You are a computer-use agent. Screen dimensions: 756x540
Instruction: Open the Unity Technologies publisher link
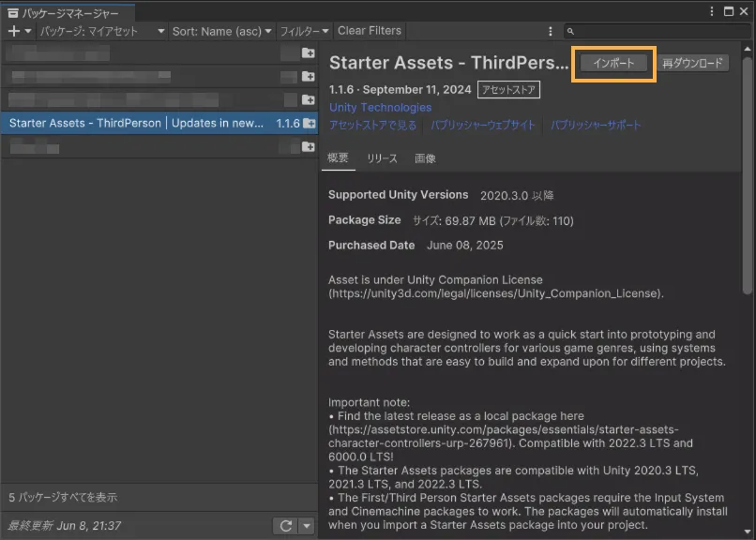tap(381, 108)
